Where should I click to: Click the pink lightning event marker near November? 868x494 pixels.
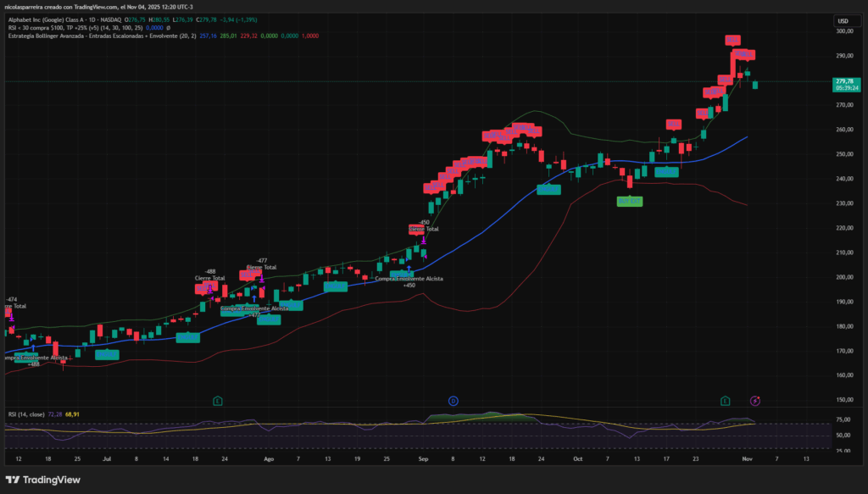point(755,400)
